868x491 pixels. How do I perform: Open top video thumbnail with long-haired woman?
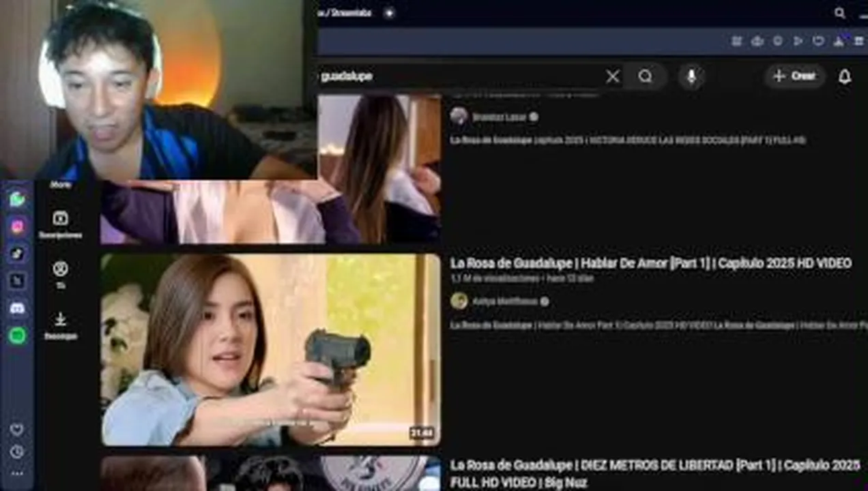pos(271,169)
